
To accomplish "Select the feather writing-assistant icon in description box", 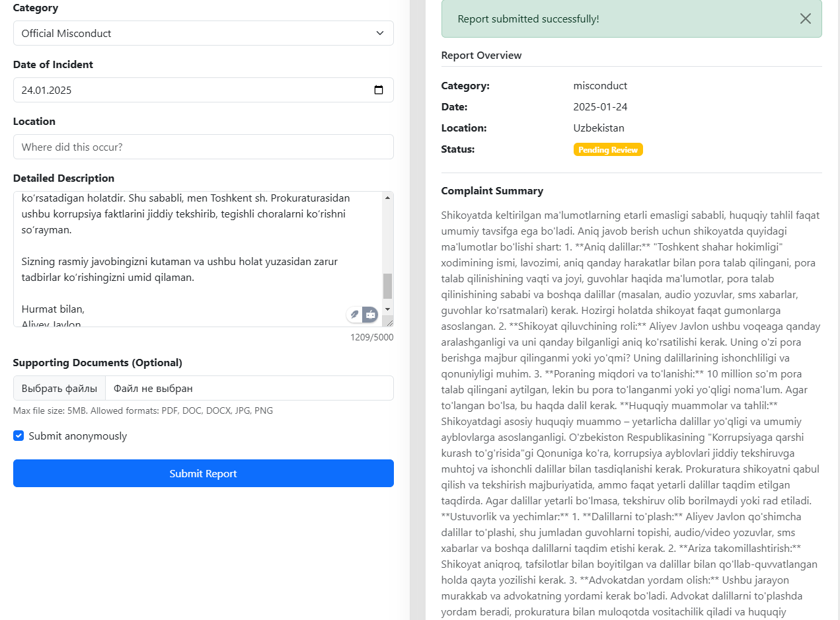I will pos(354,315).
